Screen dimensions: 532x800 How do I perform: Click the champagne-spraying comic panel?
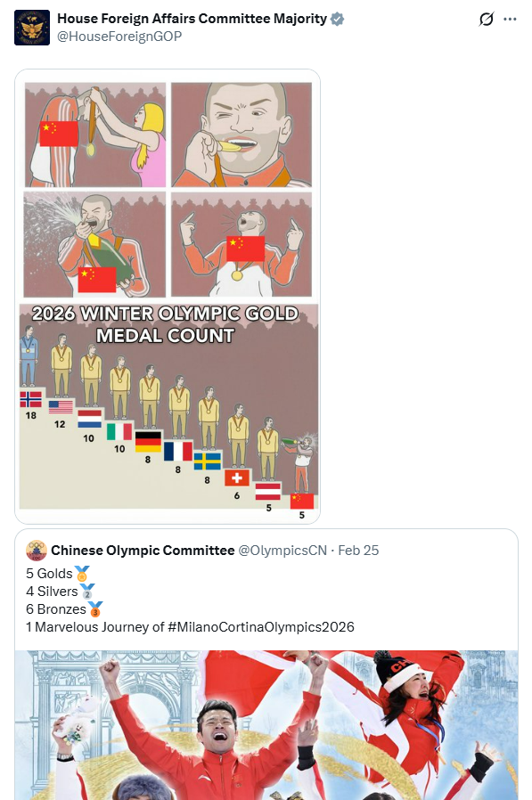click(x=95, y=244)
